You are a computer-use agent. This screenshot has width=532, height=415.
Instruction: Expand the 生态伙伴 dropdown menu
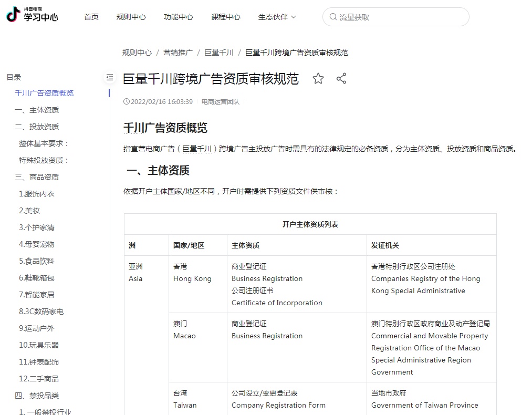pyautogui.click(x=277, y=17)
